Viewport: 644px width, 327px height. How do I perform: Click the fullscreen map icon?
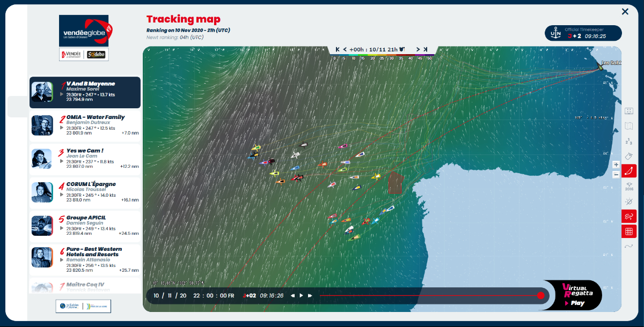click(629, 112)
